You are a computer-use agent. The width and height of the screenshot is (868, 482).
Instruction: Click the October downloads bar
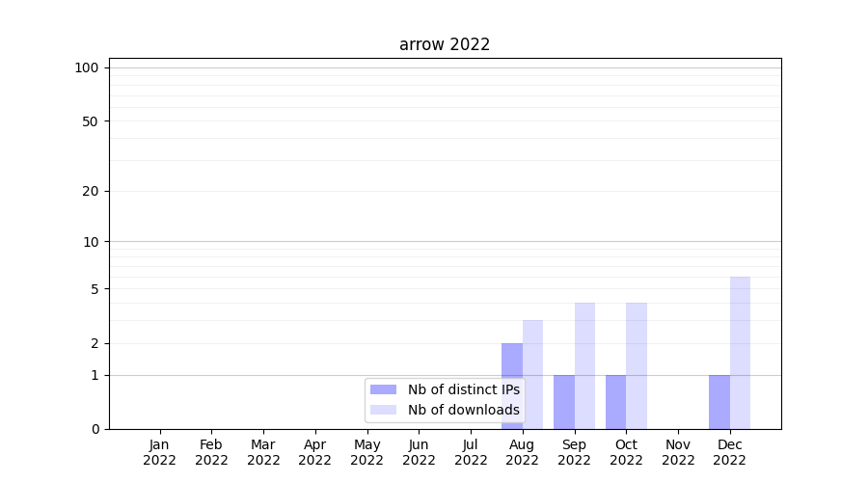[637, 365]
